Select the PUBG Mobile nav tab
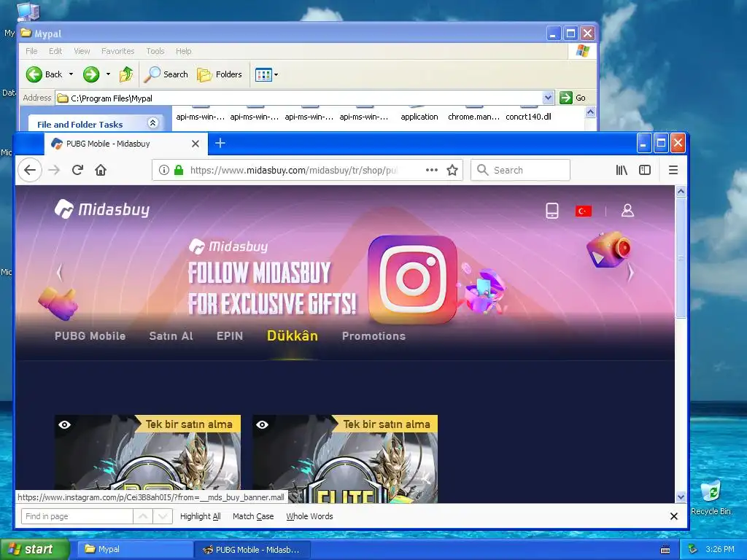This screenshot has width=747, height=560. (x=90, y=335)
